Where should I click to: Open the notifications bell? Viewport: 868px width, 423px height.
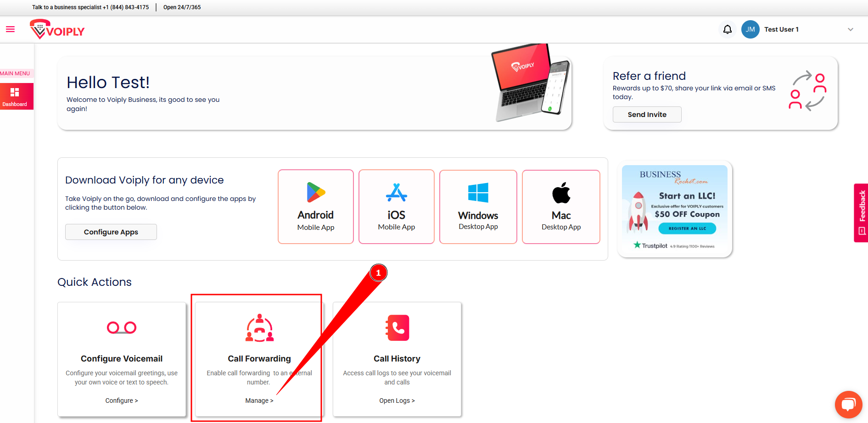click(x=728, y=29)
